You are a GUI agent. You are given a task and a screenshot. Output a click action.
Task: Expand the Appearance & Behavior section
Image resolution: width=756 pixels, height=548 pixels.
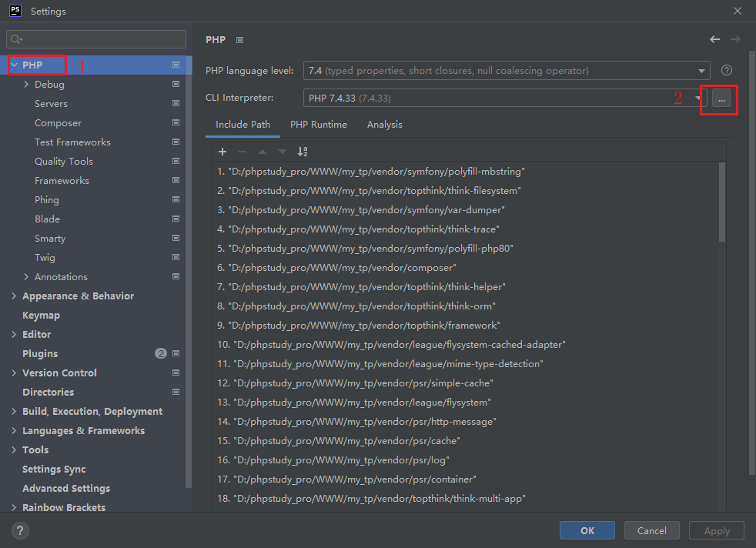coord(14,296)
